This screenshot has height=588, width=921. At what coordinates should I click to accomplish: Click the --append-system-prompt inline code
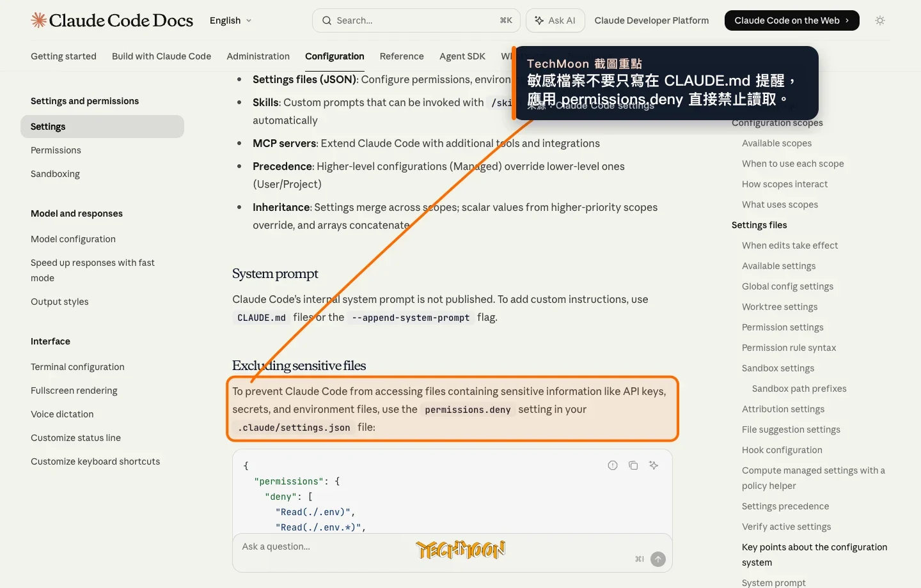coord(411,318)
